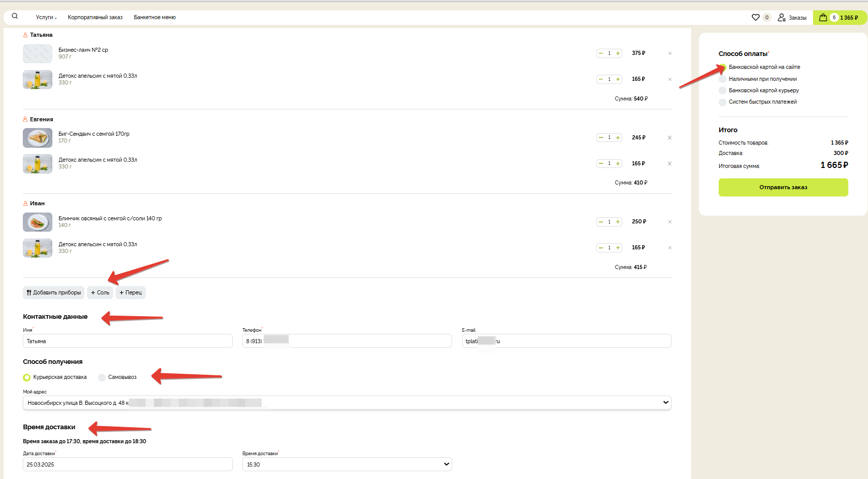Click the Дата доставки input field
Viewport: 868px width, 479px height.
point(128,464)
